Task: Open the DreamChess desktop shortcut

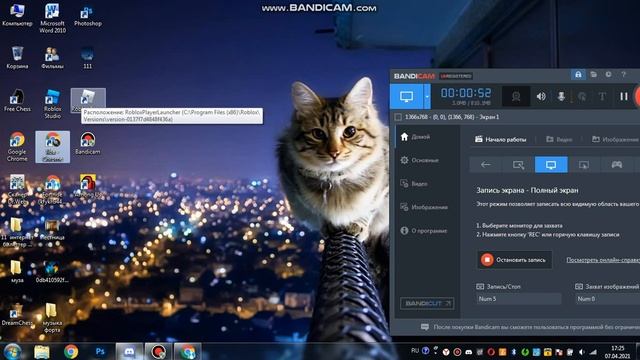Action: click(x=16, y=314)
